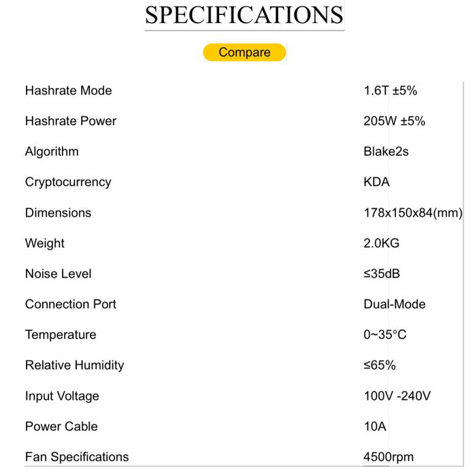
Task: Select the Noise Level label
Action: [58, 274]
